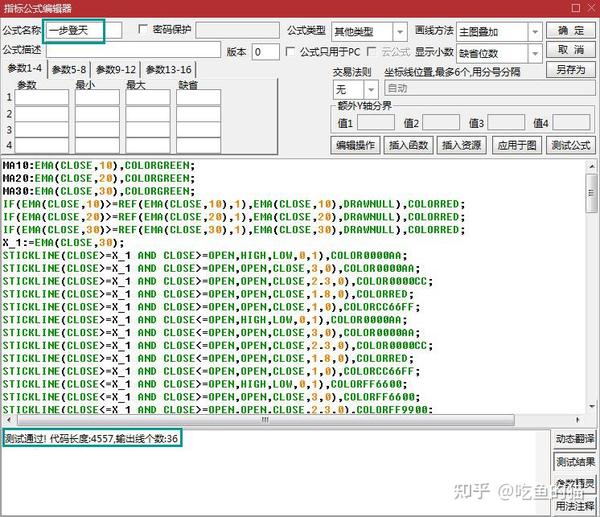Click the IF(EMA(CLOSE,20) code line
600x517 pixels.
click(234, 217)
